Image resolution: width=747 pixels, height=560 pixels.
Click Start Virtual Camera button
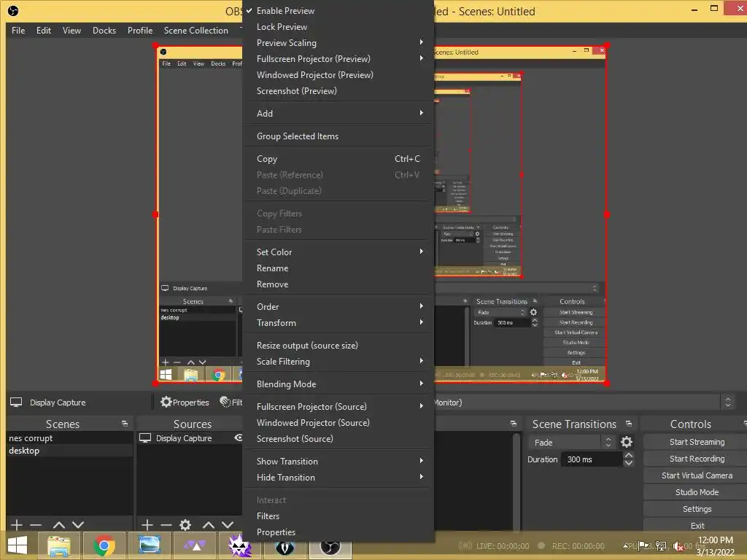click(x=697, y=475)
